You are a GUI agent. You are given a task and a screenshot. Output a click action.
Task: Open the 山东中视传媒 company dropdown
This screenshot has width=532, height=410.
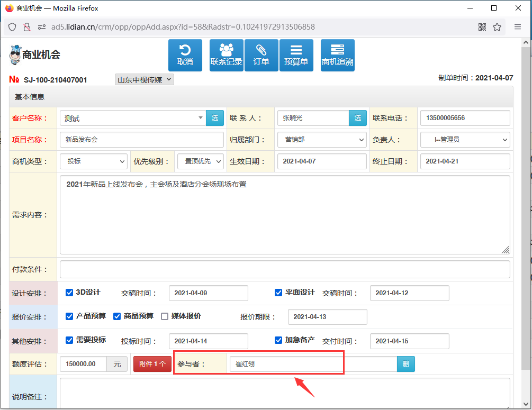[x=145, y=80]
